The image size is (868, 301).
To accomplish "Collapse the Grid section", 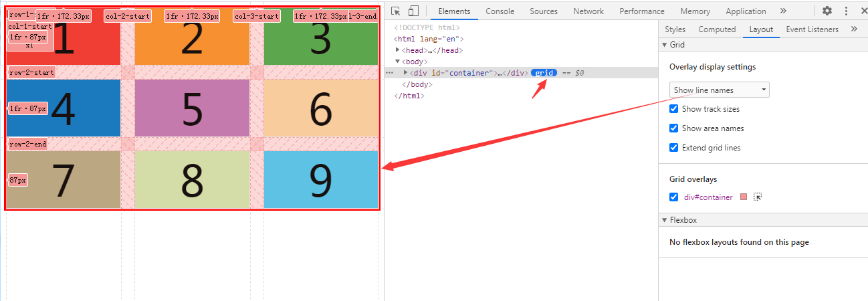I will [x=665, y=45].
